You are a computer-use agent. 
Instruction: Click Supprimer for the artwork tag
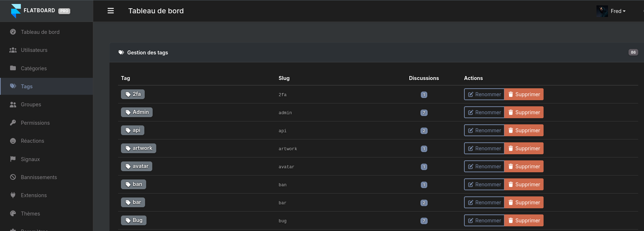[x=524, y=148]
